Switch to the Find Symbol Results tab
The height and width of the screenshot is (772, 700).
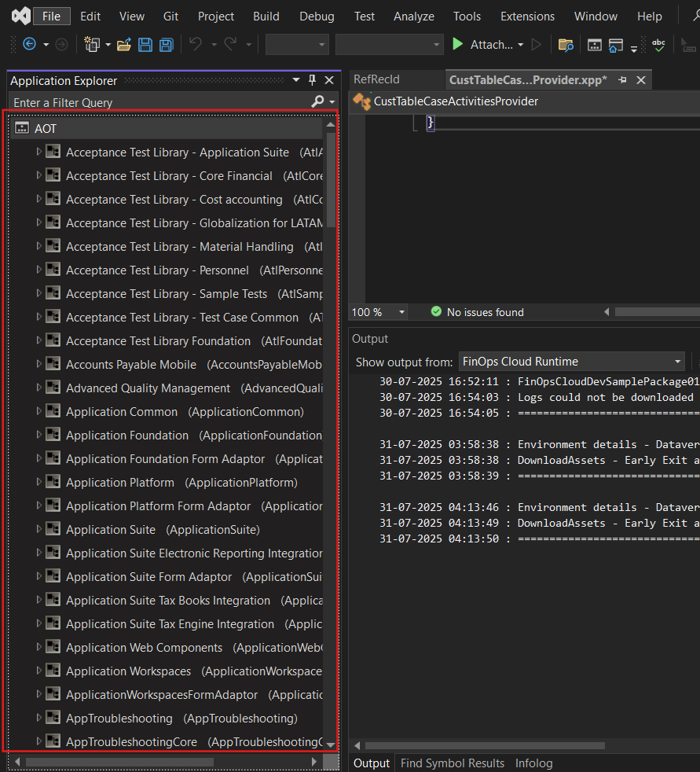click(452, 763)
